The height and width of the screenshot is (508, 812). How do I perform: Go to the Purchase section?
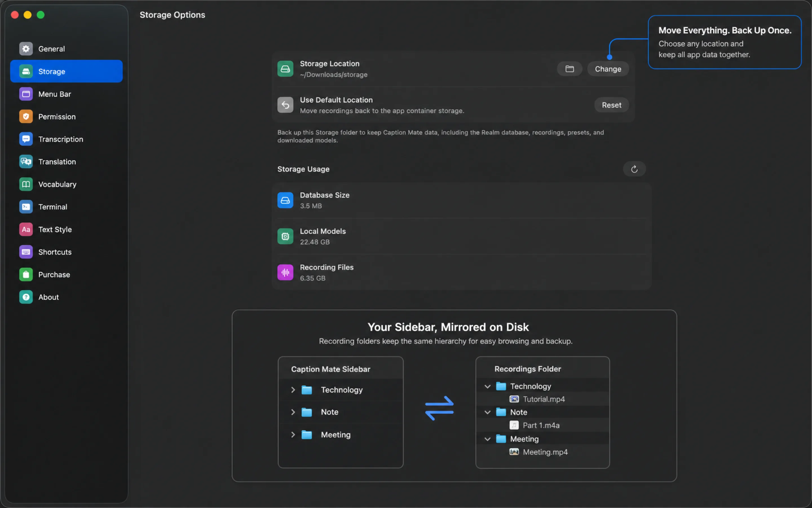tap(67, 275)
